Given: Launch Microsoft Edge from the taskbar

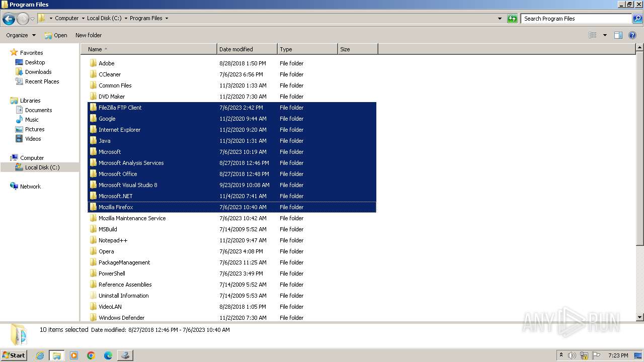Looking at the screenshot, I should pos(108,355).
